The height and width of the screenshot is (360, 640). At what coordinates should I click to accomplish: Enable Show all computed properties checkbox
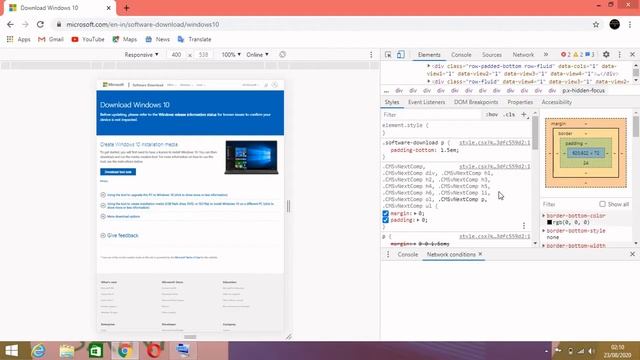(x=602, y=204)
